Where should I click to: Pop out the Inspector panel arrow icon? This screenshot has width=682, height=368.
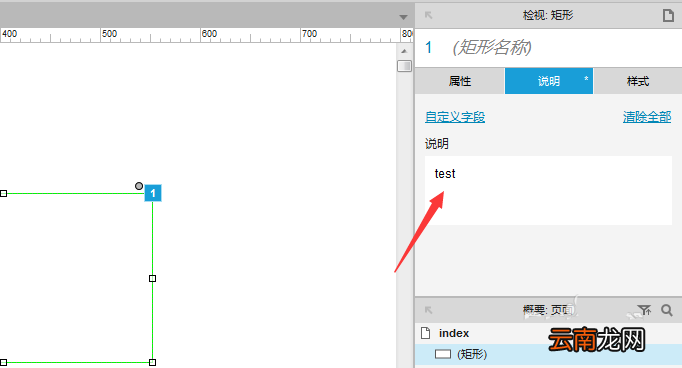tap(428, 15)
